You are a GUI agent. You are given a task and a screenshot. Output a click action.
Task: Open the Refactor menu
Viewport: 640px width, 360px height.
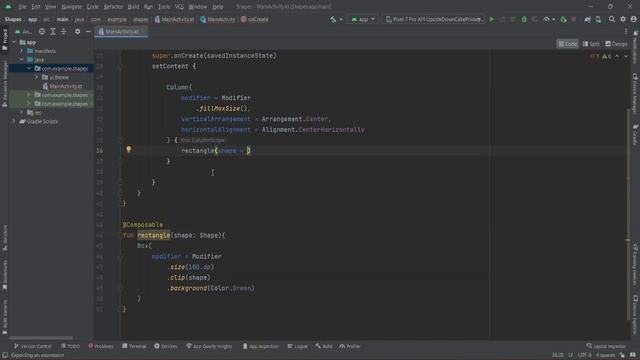coord(113,7)
